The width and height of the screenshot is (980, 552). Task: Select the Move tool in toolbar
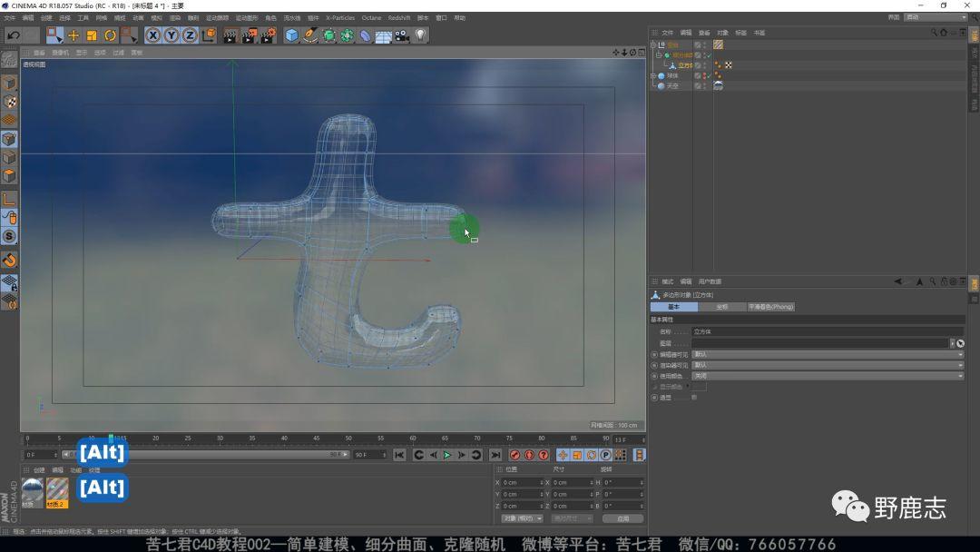coord(73,35)
